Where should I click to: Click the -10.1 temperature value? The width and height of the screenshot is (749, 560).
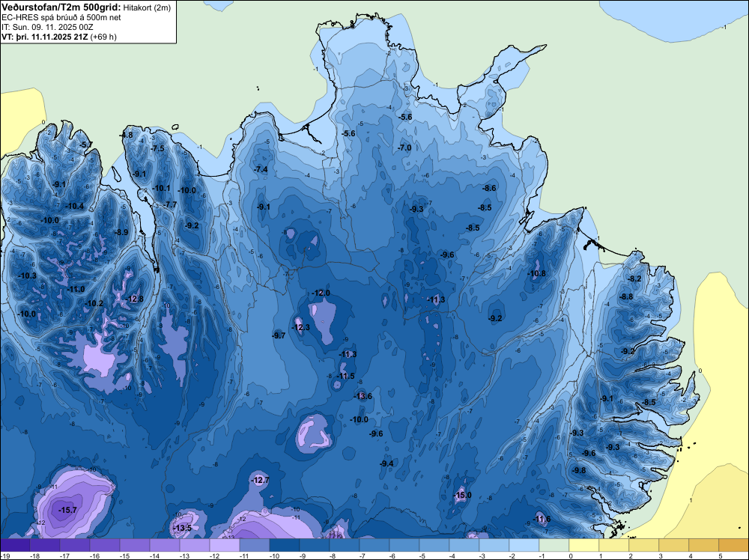(161, 188)
